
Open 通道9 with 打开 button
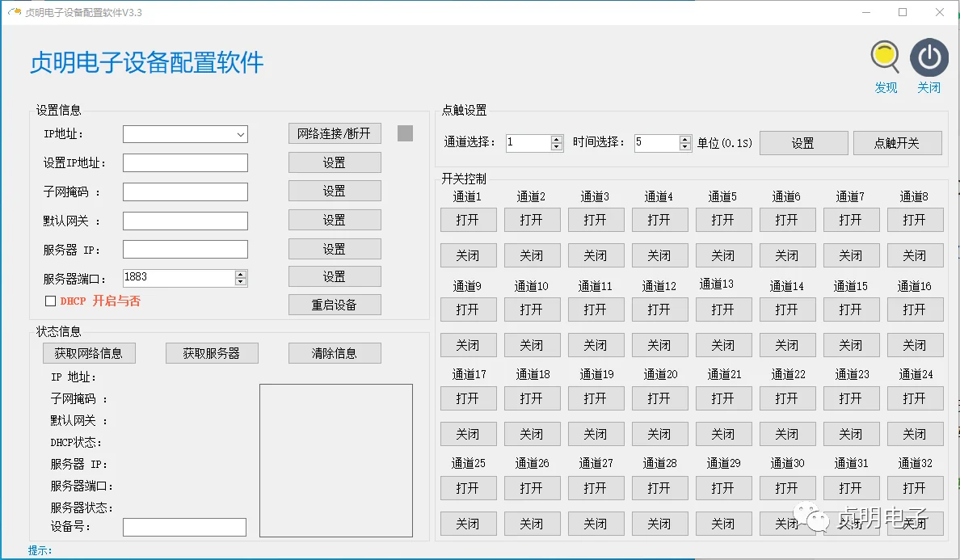click(x=469, y=309)
